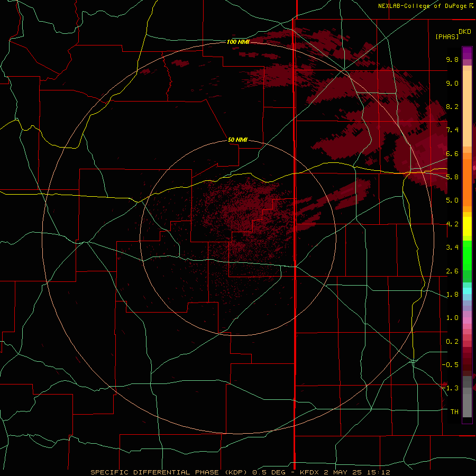The width and height of the screenshot is (476, 476).
Task: Click the 50 NMI range ring label
Action: (x=237, y=140)
